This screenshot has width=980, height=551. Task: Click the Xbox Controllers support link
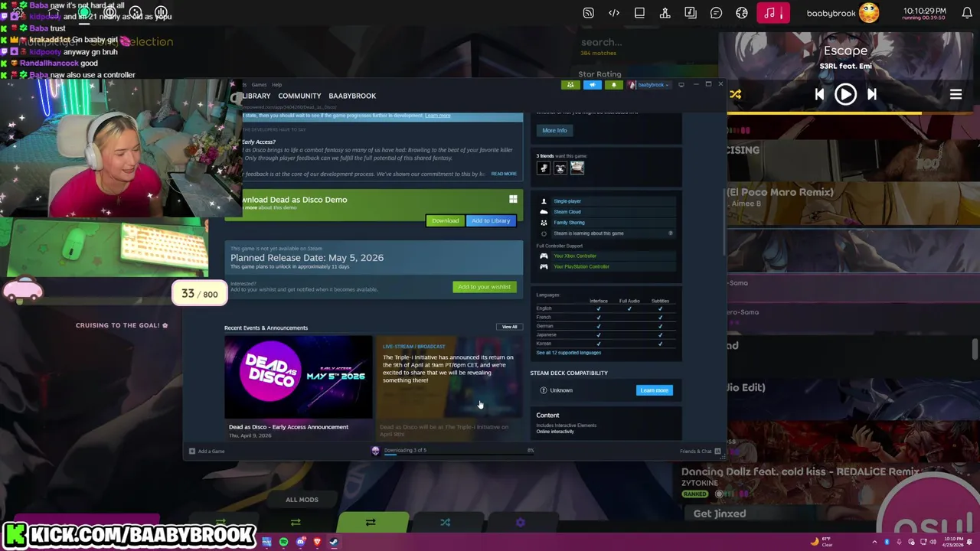point(575,256)
